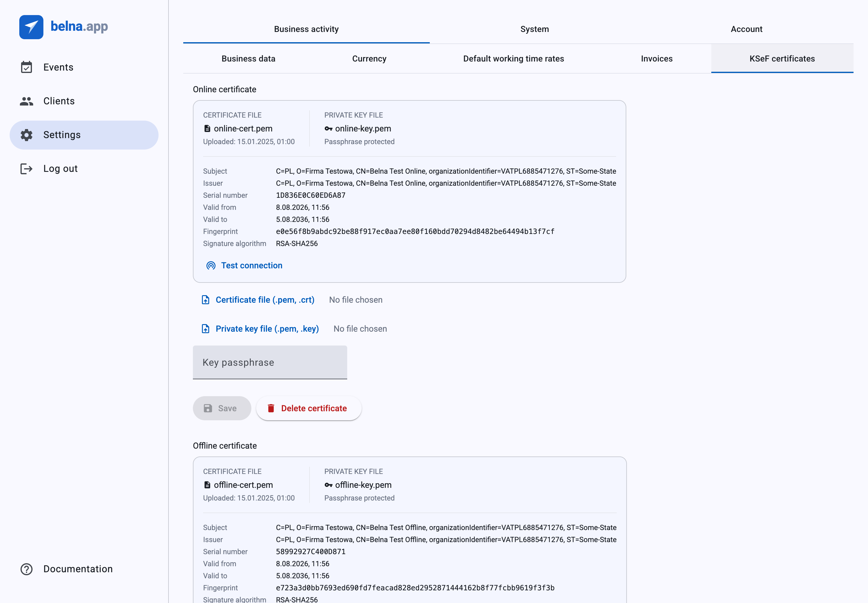Image resolution: width=868 pixels, height=603 pixels.
Task: Click the offline-cert.pem file name
Action: [243, 485]
